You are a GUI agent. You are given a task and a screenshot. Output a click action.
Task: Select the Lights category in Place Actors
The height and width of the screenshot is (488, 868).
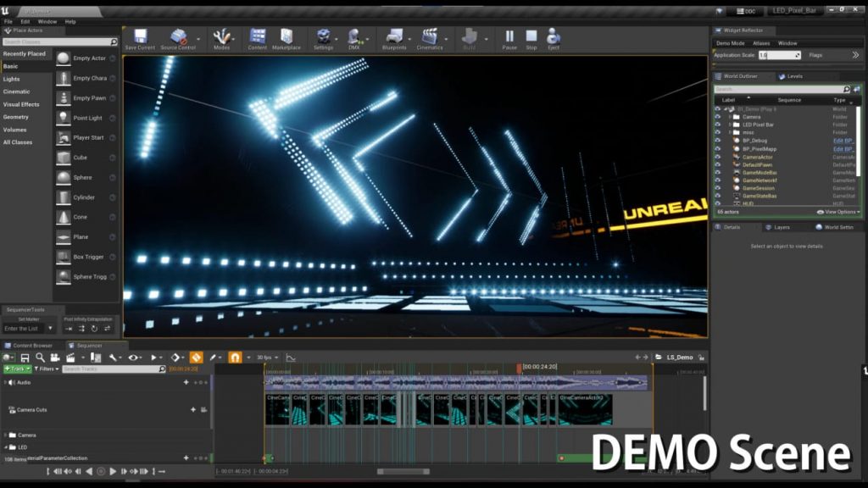pos(12,79)
